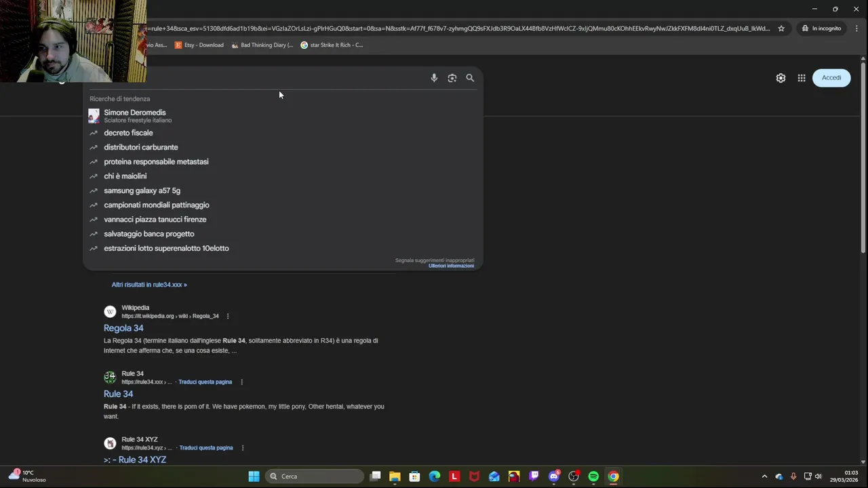Open Discord from the taskbar

(x=554, y=476)
